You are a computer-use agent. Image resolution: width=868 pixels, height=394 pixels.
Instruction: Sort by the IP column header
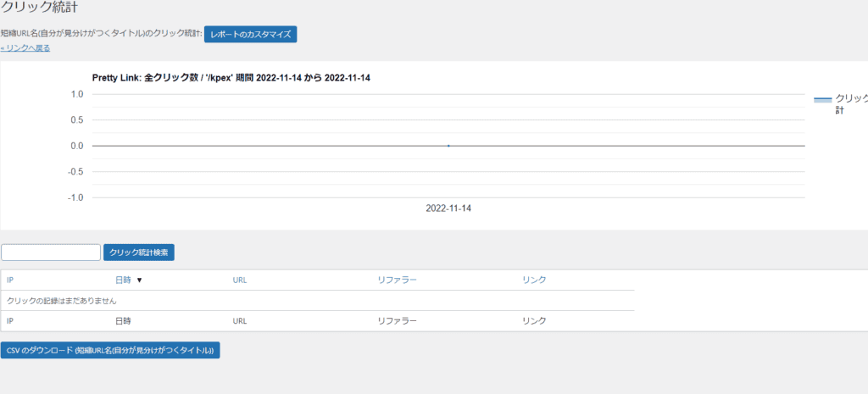tap(10, 280)
